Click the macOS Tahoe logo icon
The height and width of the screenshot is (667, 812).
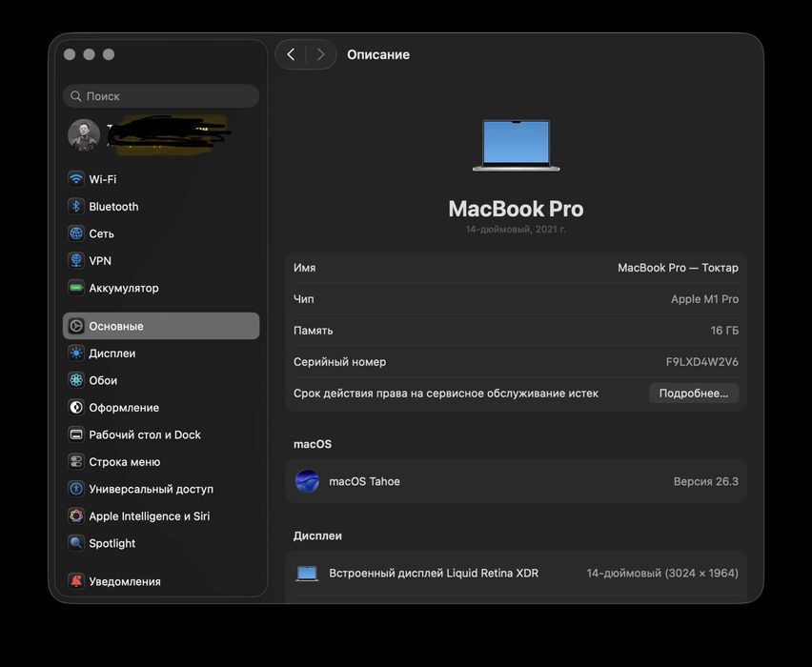[307, 481]
